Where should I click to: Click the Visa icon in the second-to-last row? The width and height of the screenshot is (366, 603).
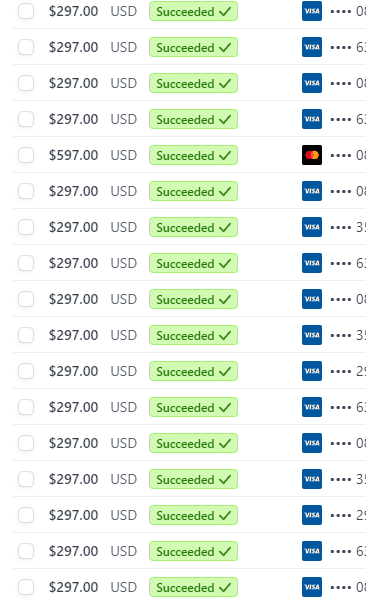[312, 551]
